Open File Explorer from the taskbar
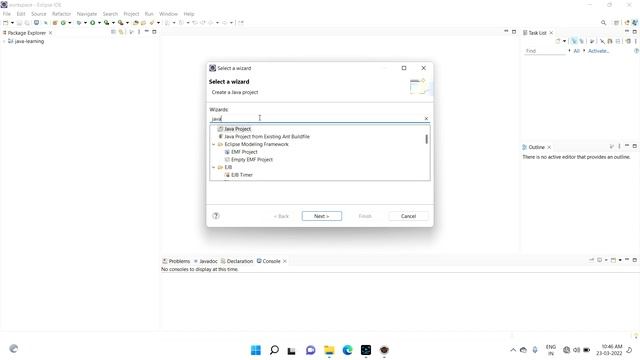 point(329,350)
